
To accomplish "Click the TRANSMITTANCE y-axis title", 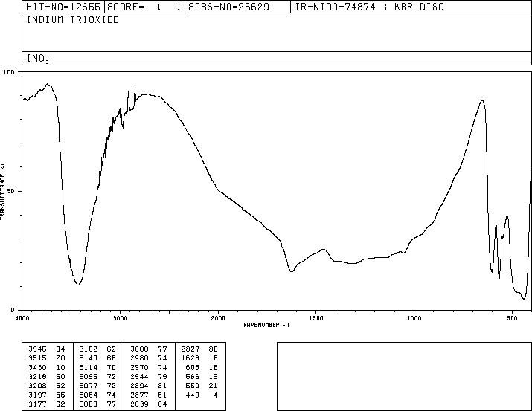I will (x=2, y=192).
